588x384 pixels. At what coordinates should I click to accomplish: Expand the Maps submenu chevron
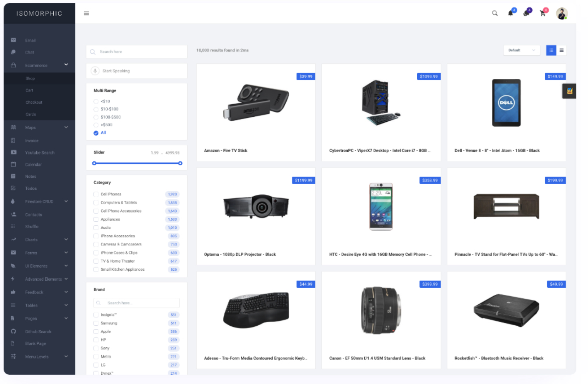66,127
